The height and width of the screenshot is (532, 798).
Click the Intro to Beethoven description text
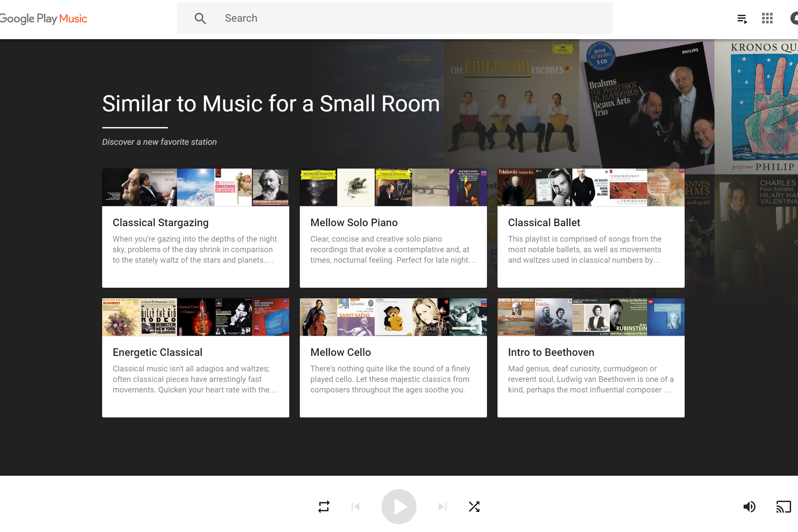point(591,379)
